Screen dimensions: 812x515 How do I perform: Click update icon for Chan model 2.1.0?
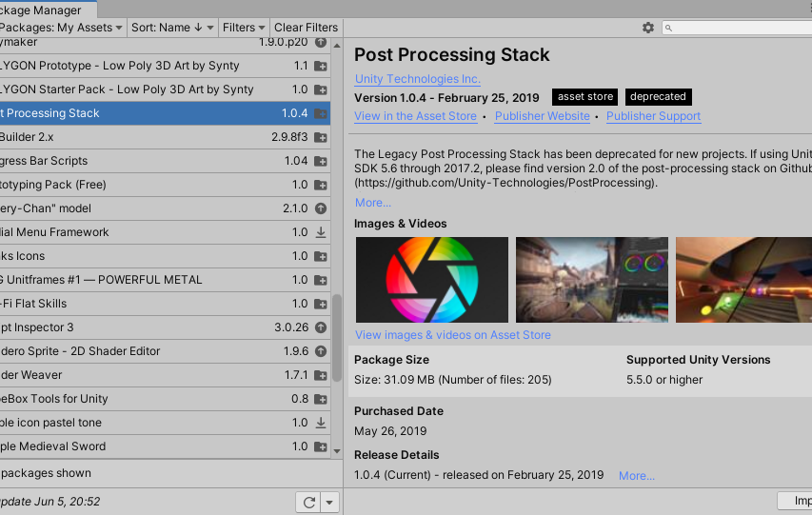click(x=321, y=208)
